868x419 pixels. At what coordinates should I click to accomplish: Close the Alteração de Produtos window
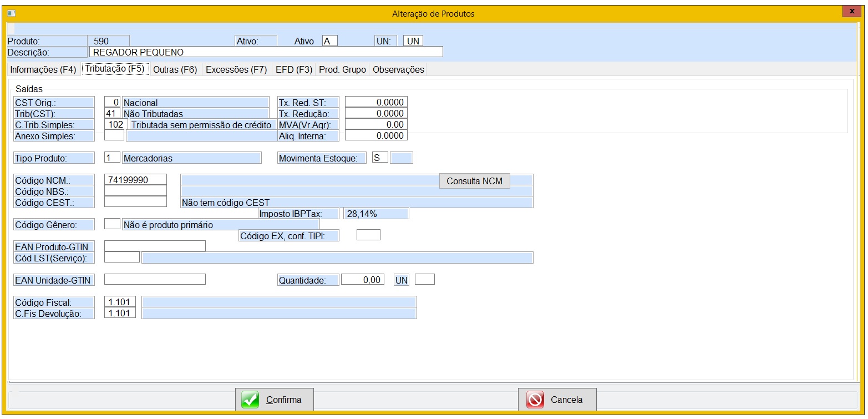point(851,12)
